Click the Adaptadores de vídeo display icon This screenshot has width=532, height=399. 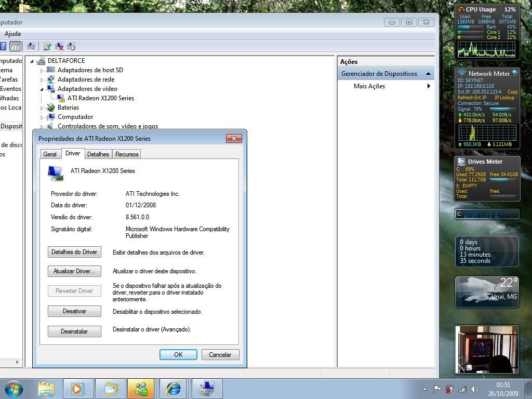(x=51, y=89)
